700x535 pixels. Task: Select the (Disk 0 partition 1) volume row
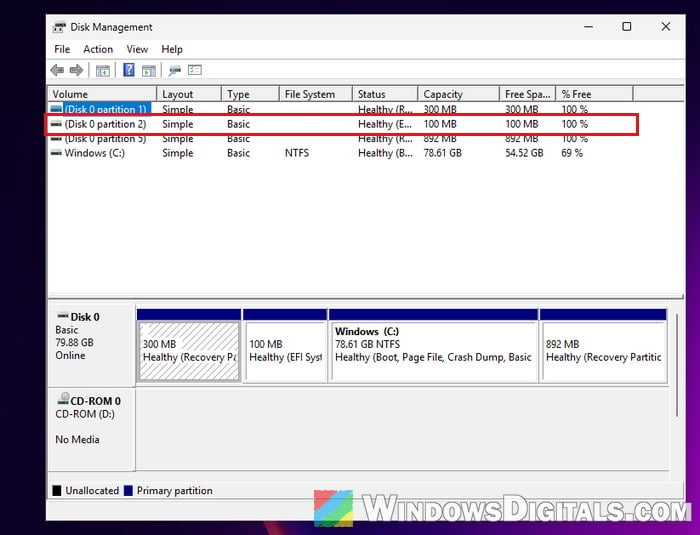click(341, 109)
